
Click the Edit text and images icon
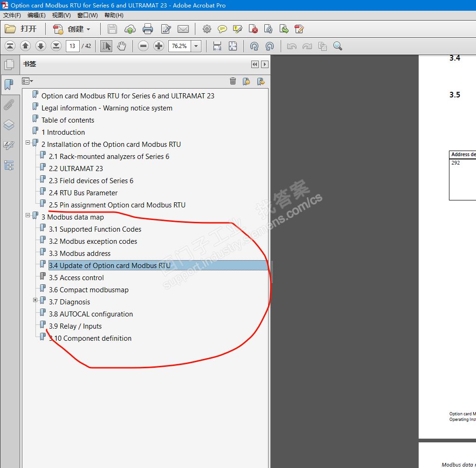click(166, 29)
